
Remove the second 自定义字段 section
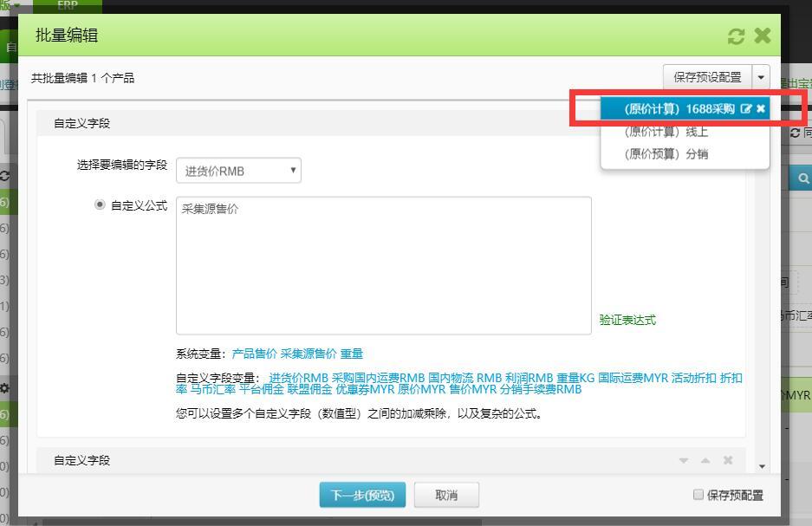[728, 460]
